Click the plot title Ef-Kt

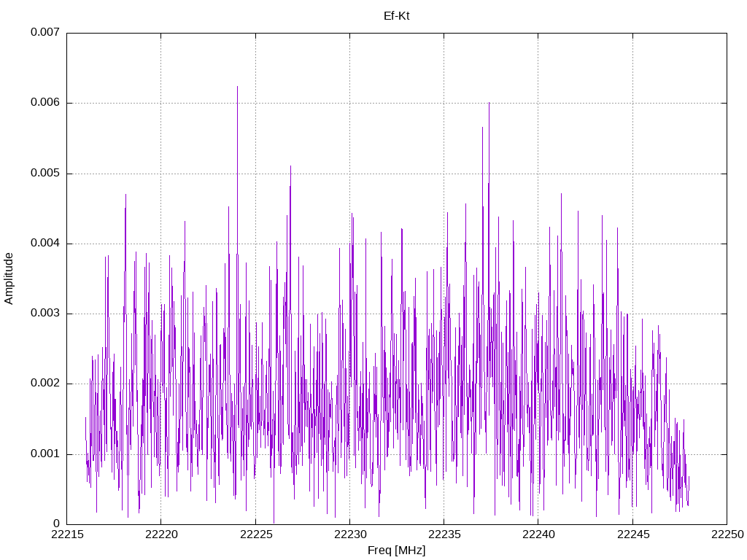[396, 16]
